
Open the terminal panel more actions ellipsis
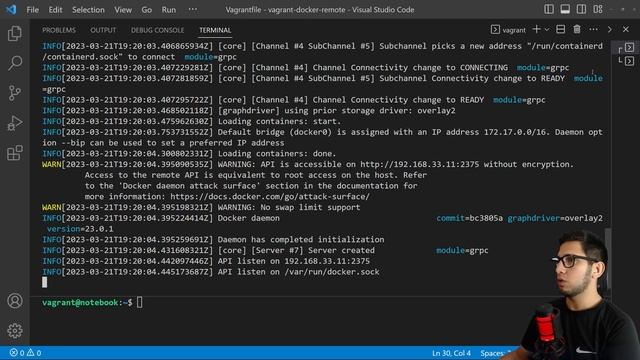coord(593,29)
